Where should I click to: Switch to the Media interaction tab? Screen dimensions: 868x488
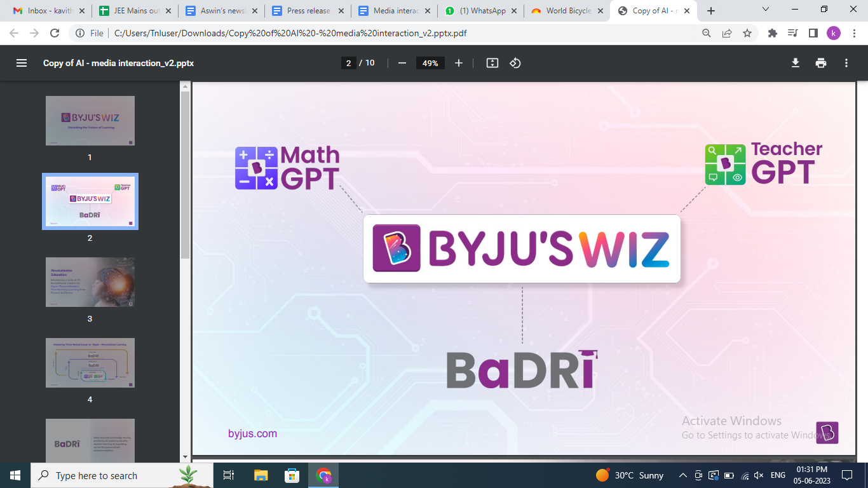tap(394, 11)
